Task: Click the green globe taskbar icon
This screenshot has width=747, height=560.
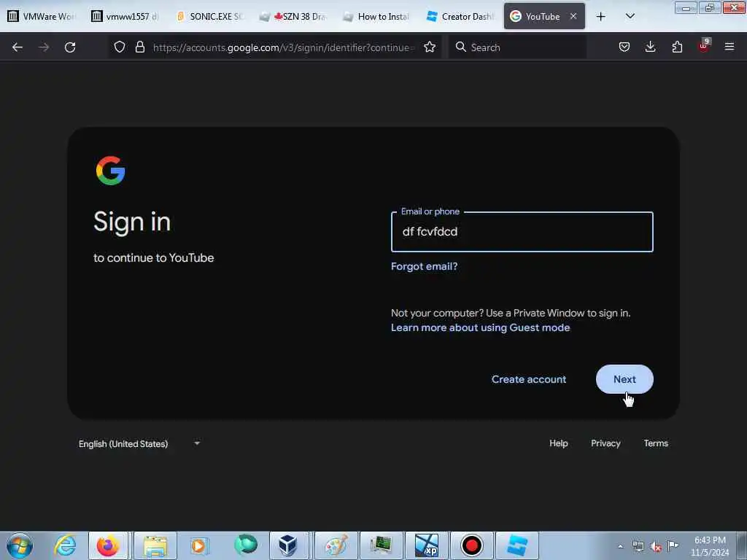Action: [x=245, y=545]
